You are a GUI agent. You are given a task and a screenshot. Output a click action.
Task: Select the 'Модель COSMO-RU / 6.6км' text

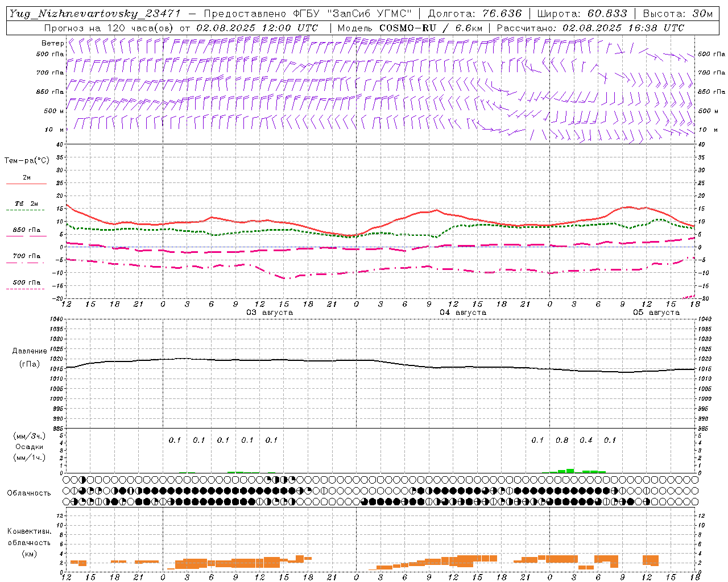pyautogui.click(x=409, y=28)
